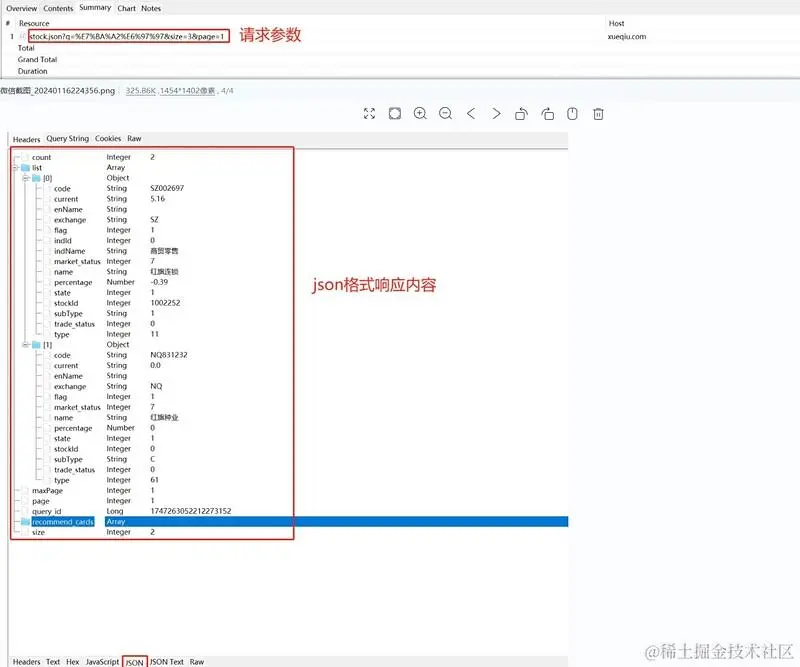Select the Raw tab next to JSON Text
Screen dimensions: 800x667
197,661
